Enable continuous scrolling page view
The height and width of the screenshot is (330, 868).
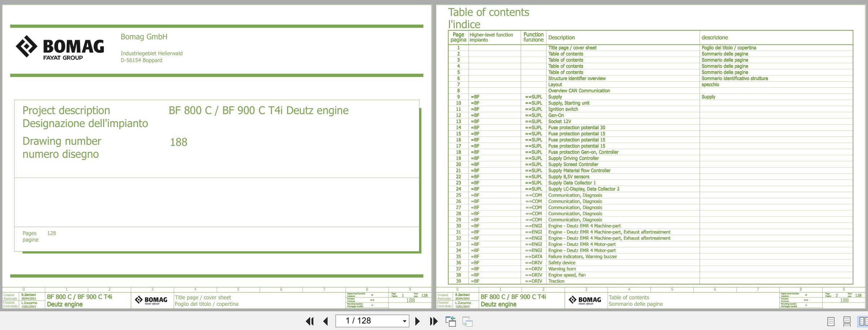tap(847, 321)
